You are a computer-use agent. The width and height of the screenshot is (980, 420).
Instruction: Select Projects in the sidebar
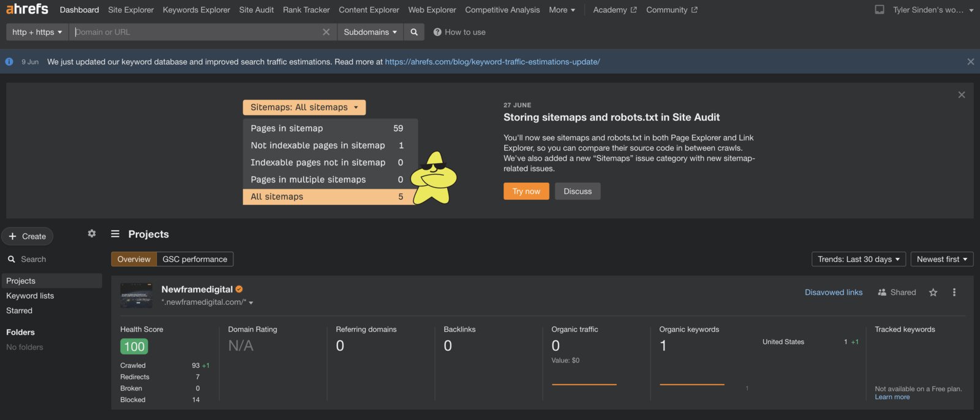(x=51, y=281)
